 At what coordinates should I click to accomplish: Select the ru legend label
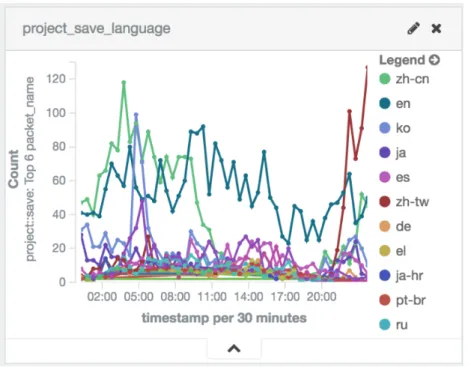click(x=402, y=325)
